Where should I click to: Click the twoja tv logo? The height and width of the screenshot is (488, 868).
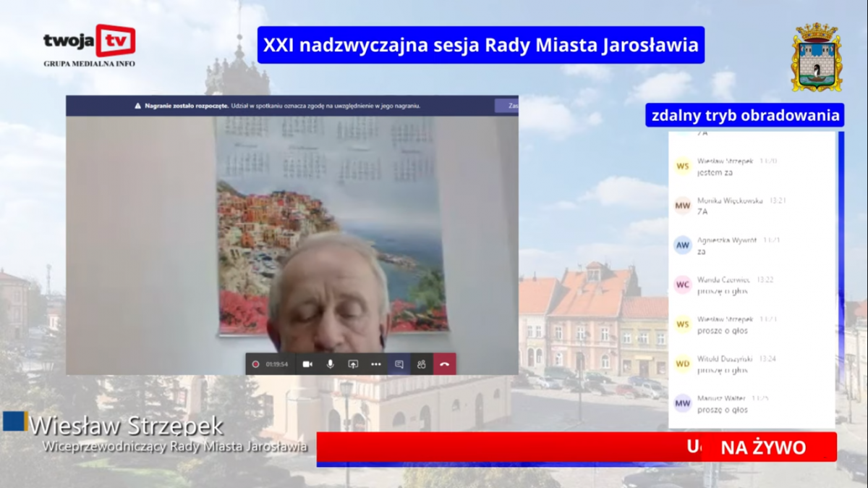[89, 41]
